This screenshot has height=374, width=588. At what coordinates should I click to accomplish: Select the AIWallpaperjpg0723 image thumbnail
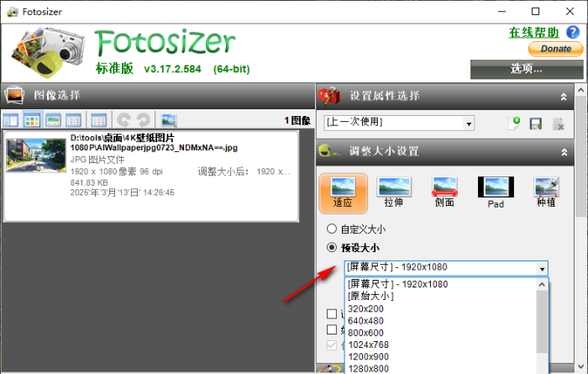(x=36, y=155)
